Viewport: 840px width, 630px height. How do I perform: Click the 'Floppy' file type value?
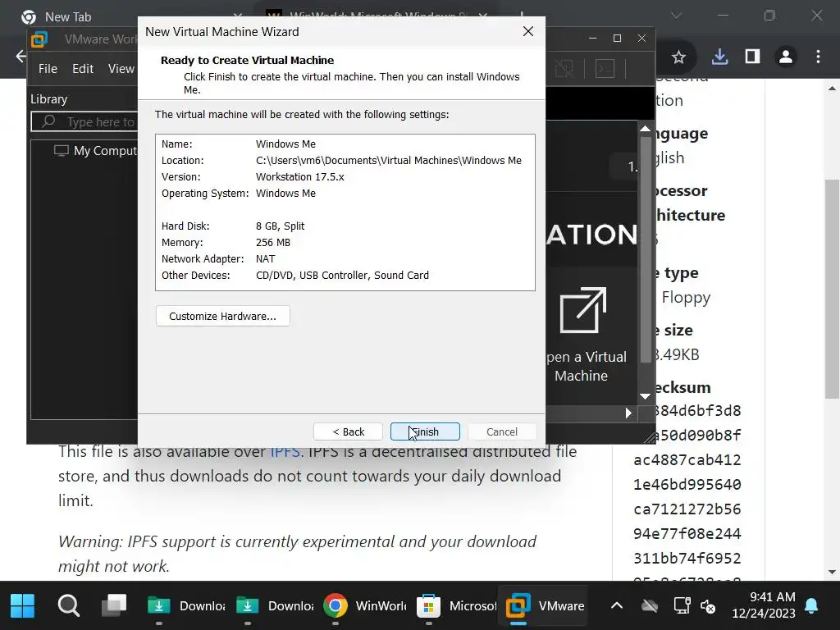click(x=686, y=297)
